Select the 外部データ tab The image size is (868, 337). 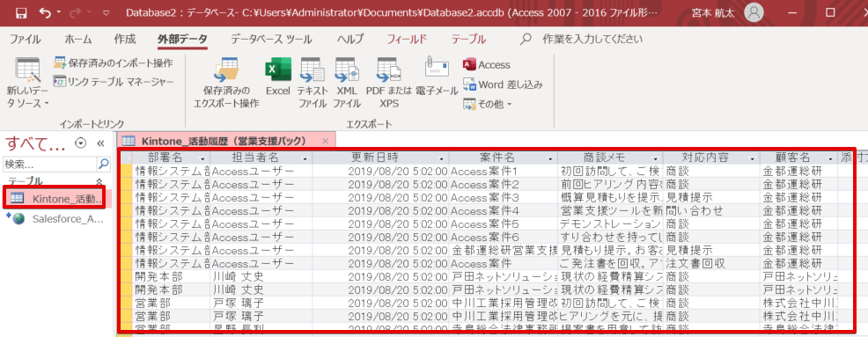[x=182, y=40]
